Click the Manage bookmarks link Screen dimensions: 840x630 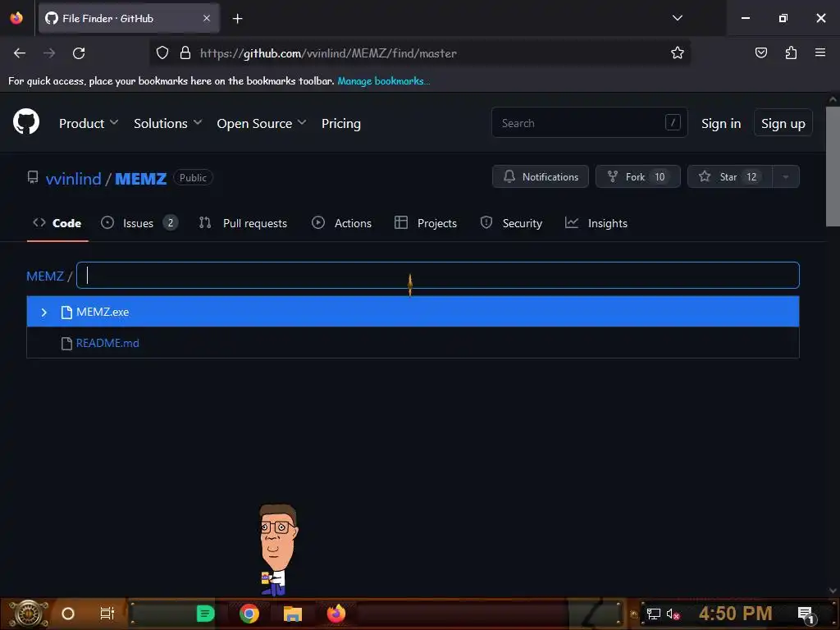tap(384, 81)
